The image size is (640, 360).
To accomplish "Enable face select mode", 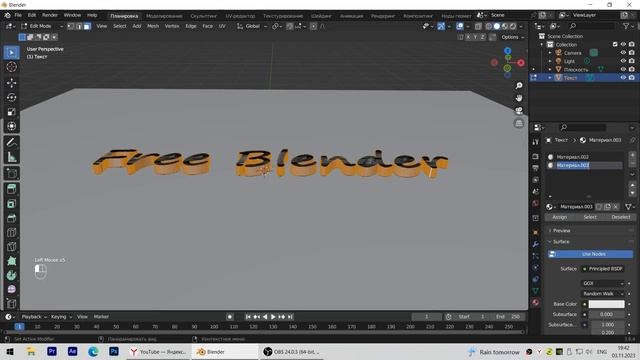I will click(x=87, y=26).
